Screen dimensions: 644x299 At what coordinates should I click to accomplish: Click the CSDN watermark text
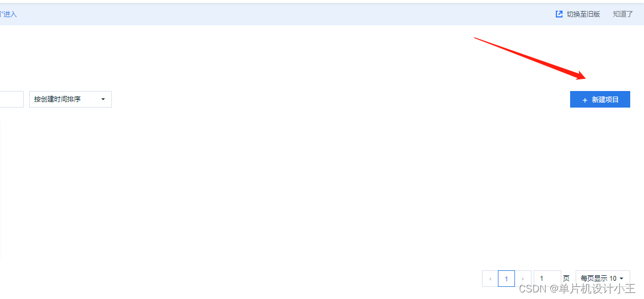(x=577, y=289)
